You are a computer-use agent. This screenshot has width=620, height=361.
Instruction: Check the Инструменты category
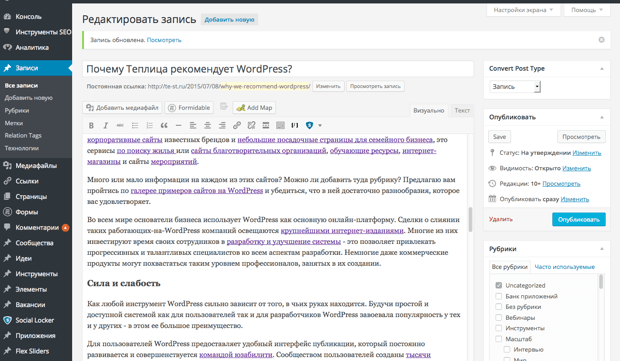(499, 328)
